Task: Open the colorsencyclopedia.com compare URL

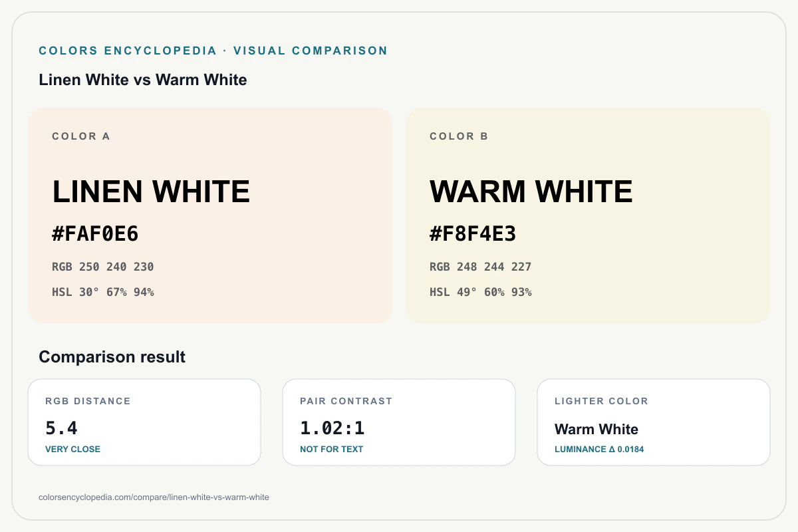Action: [x=154, y=497]
